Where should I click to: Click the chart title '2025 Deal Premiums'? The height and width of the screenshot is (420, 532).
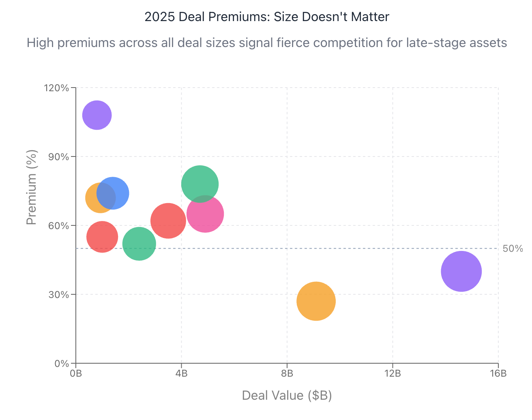[x=266, y=17]
